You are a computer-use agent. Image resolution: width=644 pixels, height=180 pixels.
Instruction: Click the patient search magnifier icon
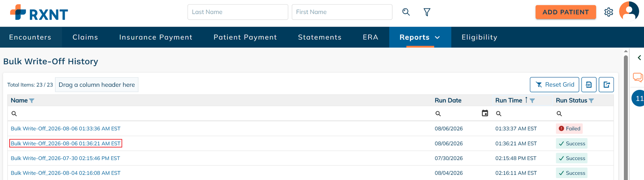pos(406,12)
